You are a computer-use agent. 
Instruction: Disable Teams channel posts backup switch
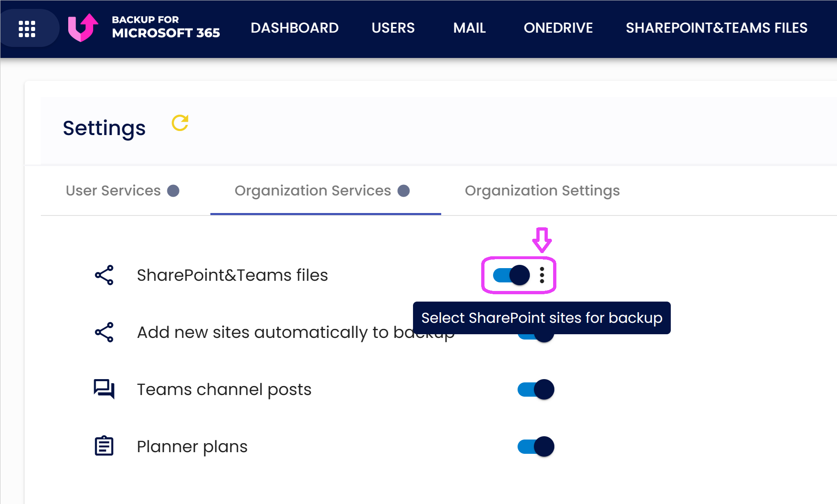(x=536, y=389)
